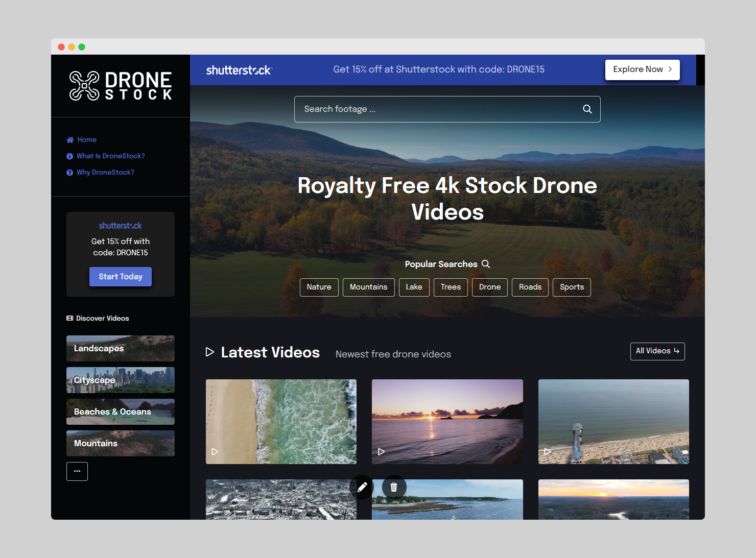Viewport: 756px width, 558px height.
Task: Open All Videos listing
Action: [657, 351]
